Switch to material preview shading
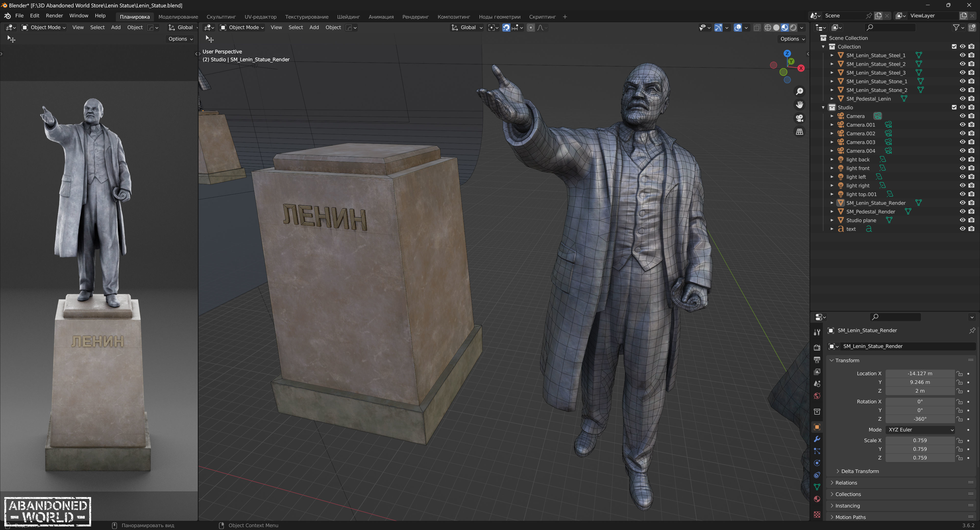The height and width of the screenshot is (530, 980). [785, 27]
